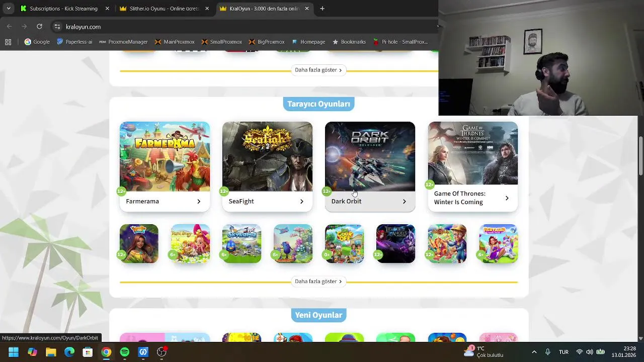
Task: Open Spotify from the taskbar
Action: (x=125, y=352)
